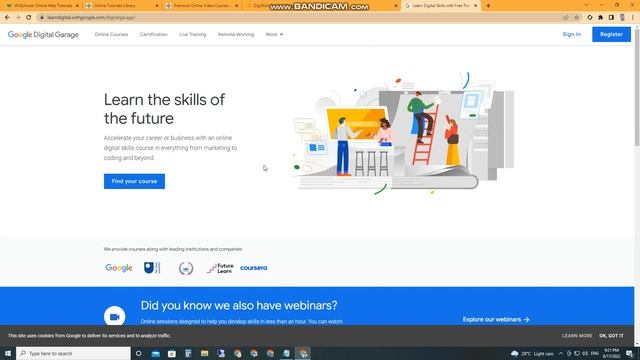Viewport: 640px width, 360px height.
Task: Click the Learn the skills of the future heading
Action: tap(164, 109)
